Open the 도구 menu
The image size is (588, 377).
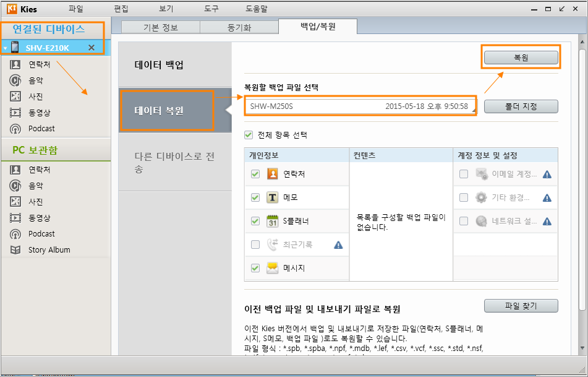(x=211, y=9)
